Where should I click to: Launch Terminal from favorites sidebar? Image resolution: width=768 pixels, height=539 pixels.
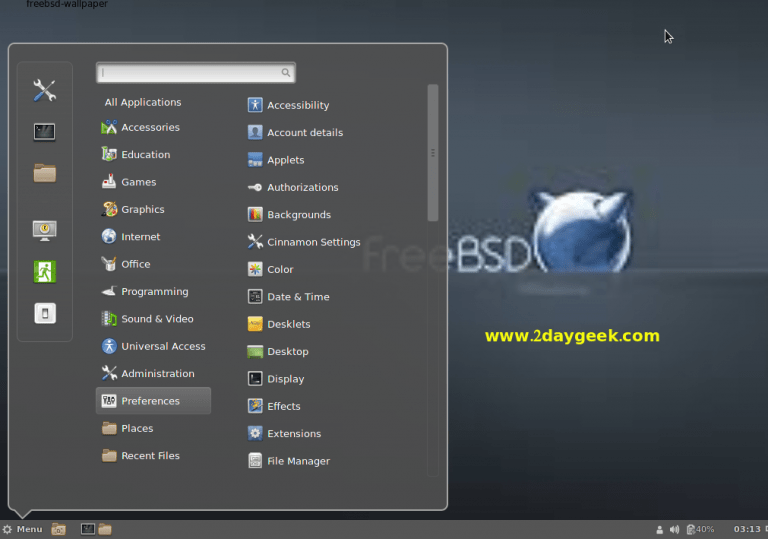pyautogui.click(x=45, y=132)
